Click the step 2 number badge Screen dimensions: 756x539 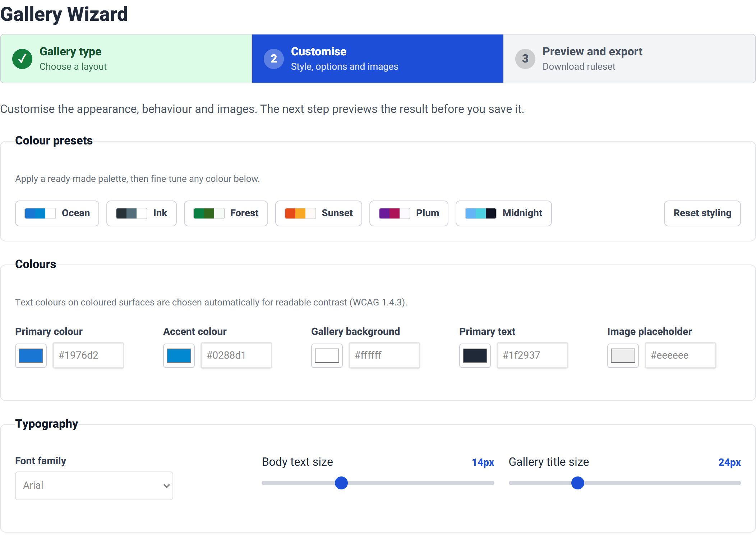[x=274, y=59]
